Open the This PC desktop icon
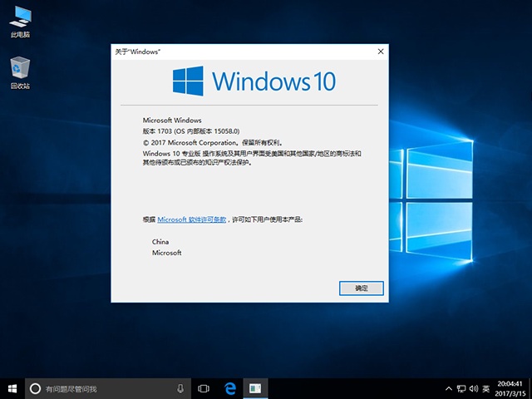The image size is (532, 399). pos(18,21)
